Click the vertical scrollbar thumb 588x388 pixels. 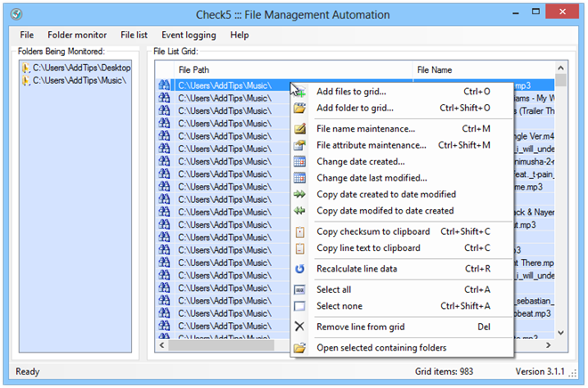[x=560, y=80]
